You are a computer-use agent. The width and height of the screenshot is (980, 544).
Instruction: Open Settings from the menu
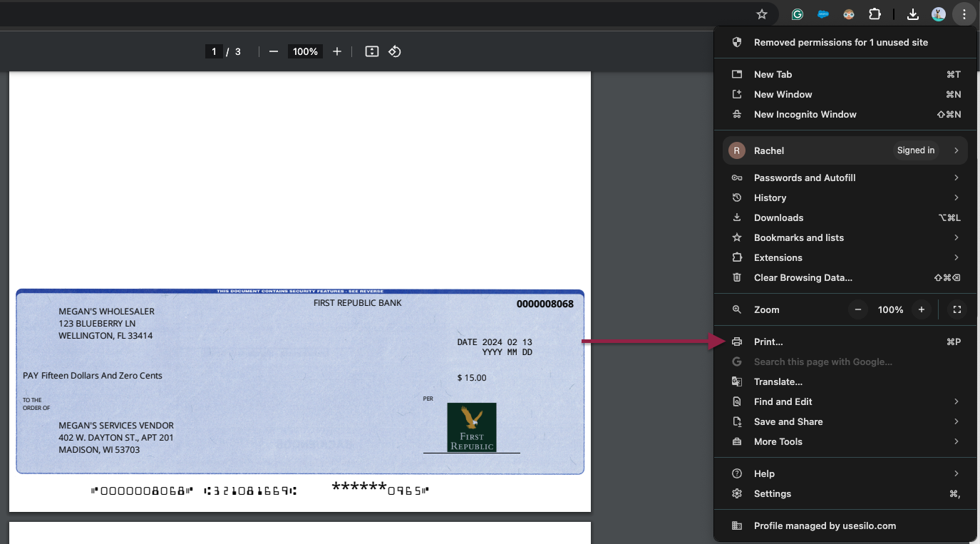pyautogui.click(x=845, y=493)
